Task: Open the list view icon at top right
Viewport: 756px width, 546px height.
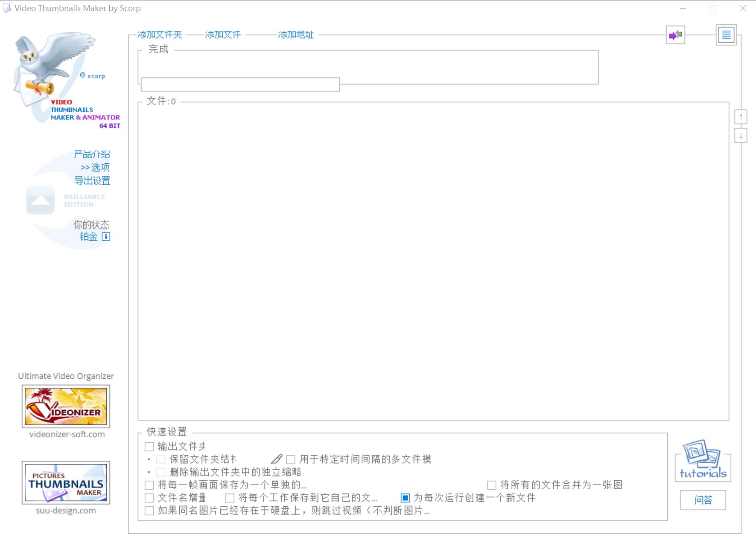Action: pyautogui.click(x=726, y=35)
